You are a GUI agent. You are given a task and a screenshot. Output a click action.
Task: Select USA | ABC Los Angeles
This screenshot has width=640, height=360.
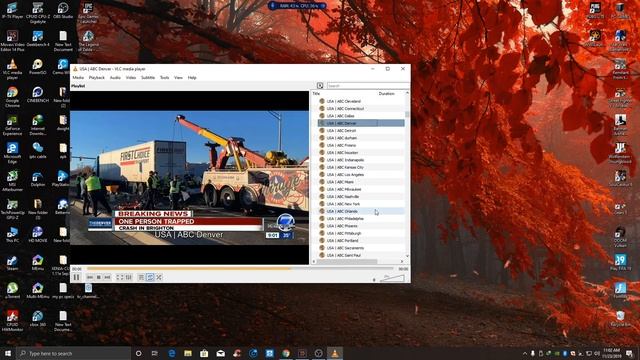[361, 175]
